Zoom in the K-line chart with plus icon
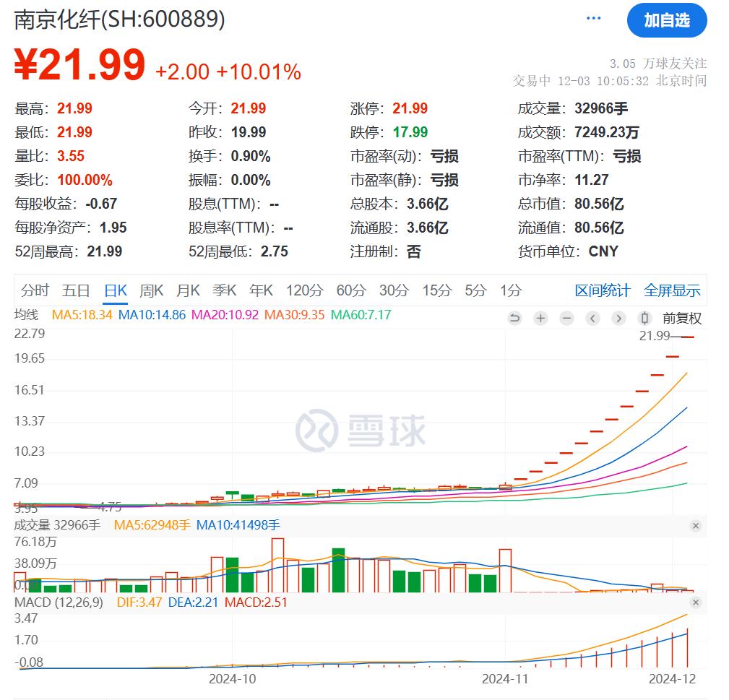Screen dimensions: 729x700 point(540,319)
